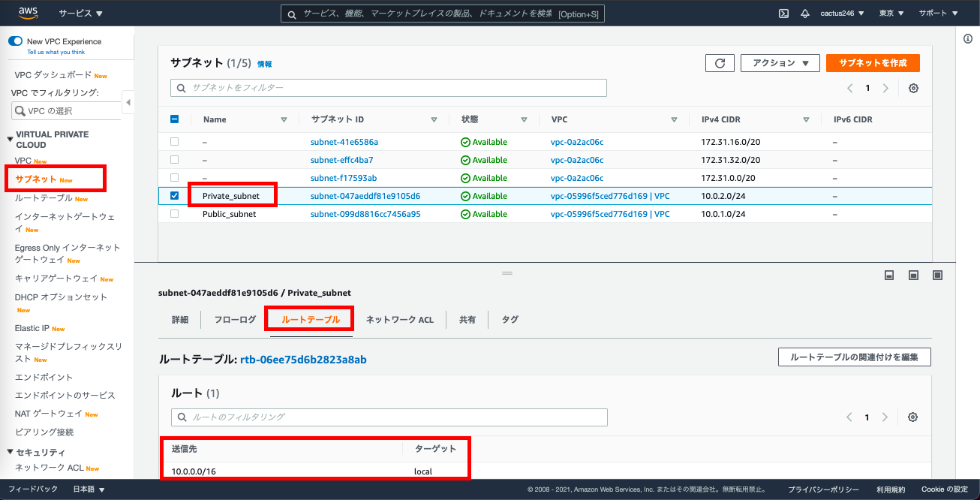The width and height of the screenshot is (980, 500).
Task: Switch to the フローログ tab
Action: click(x=235, y=320)
